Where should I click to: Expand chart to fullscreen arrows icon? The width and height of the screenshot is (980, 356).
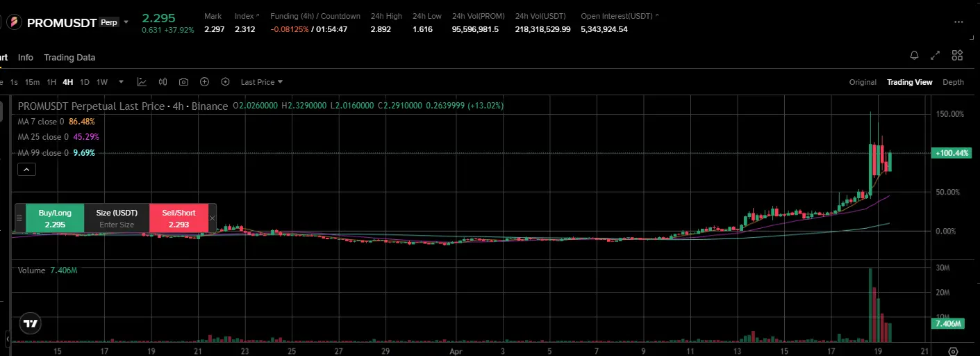[936, 56]
